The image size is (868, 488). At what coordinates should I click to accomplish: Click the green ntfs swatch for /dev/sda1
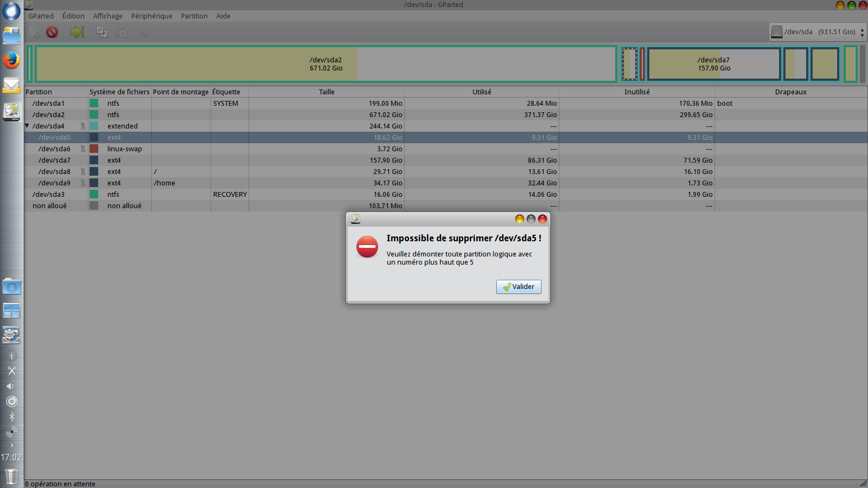coord(94,103)
